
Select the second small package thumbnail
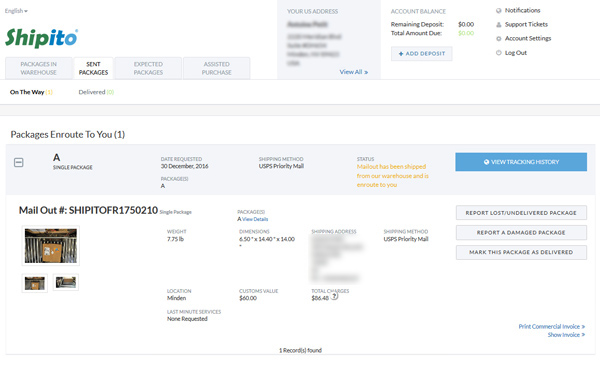click(x=66, y=282)
